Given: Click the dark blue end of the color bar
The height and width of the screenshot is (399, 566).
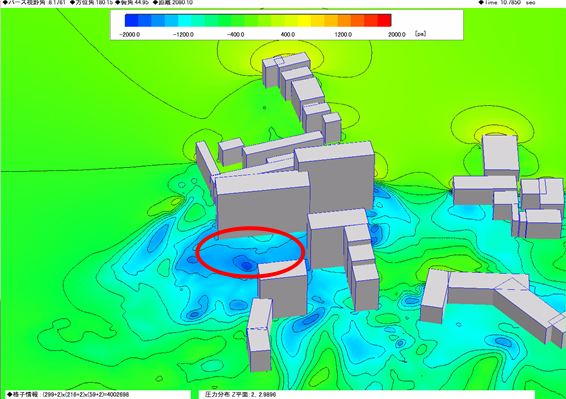Looking at the screenshot, I should (x=131, y=20).
